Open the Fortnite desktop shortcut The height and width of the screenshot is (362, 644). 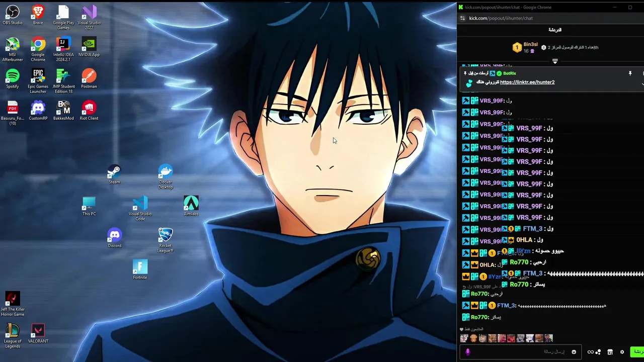[x=140, y=269]
